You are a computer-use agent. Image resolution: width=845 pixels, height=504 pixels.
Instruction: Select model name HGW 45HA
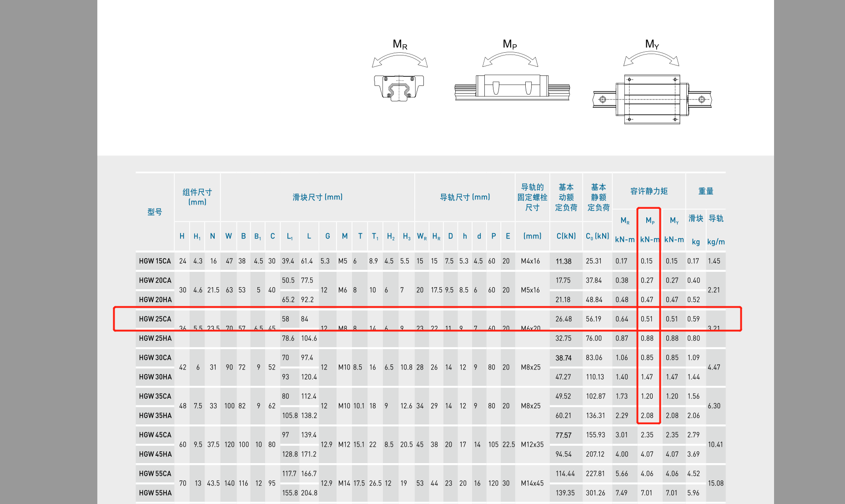[155, 454]
